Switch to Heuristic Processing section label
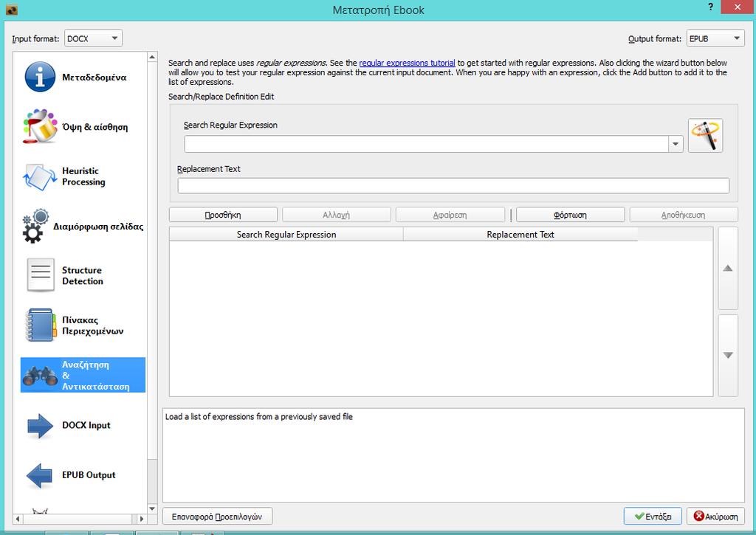 (x=83, y=176)
